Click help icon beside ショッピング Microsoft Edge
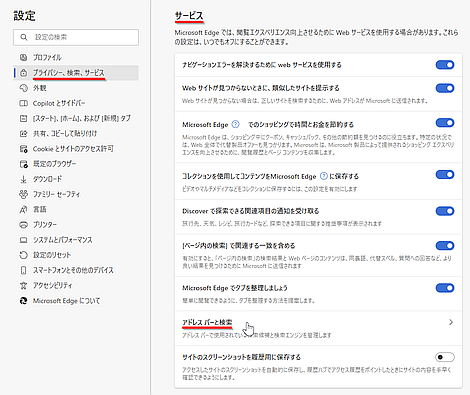Image resolution: width=470 pixels, height=395 pixels. click(x=235, y=124)
